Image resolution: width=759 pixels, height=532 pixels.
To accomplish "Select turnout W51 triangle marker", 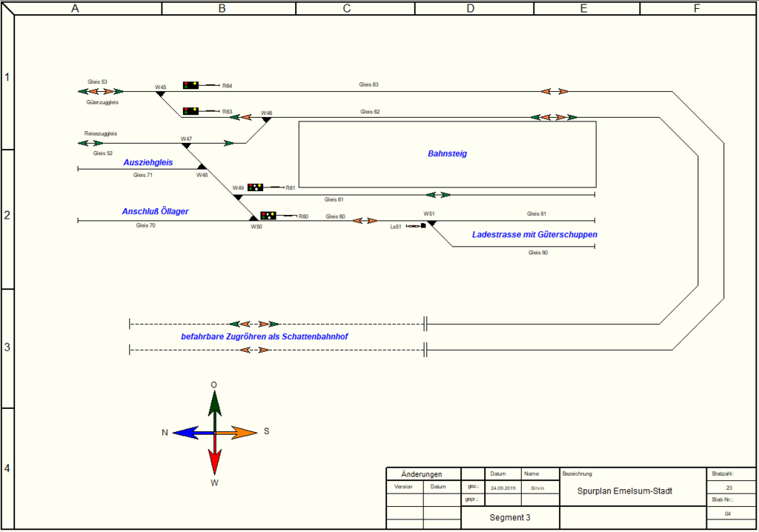I will coord(431,222).
